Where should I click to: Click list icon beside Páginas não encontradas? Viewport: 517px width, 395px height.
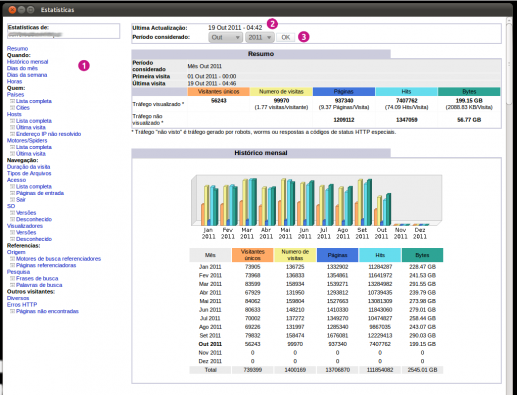tap(12, 311)
